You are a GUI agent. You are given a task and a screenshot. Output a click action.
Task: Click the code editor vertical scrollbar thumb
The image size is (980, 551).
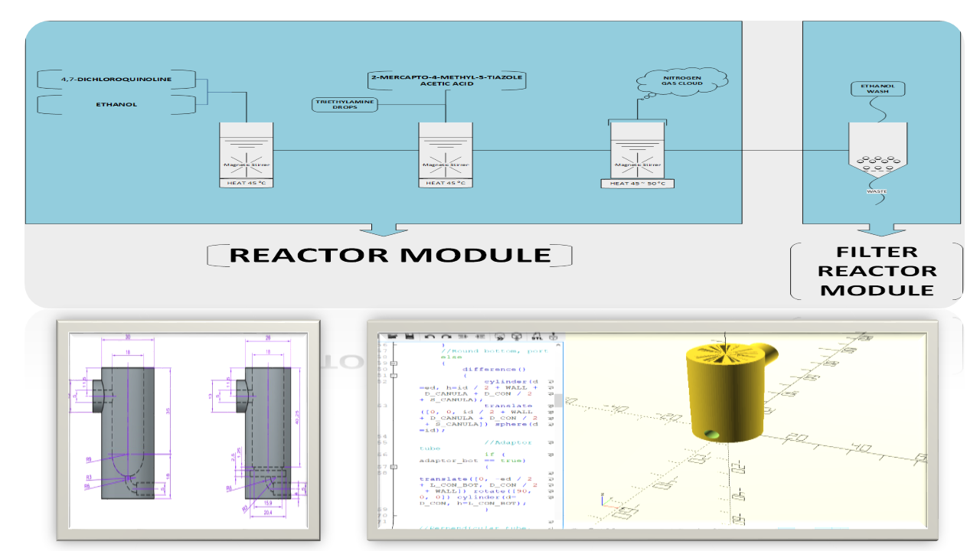pyautogui.click(x=558, y=400)
